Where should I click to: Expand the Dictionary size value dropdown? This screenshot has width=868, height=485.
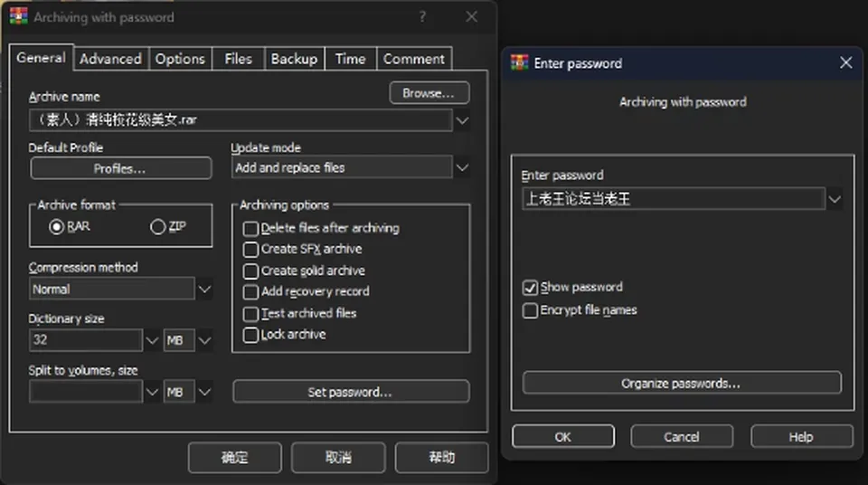pos(152,340)
